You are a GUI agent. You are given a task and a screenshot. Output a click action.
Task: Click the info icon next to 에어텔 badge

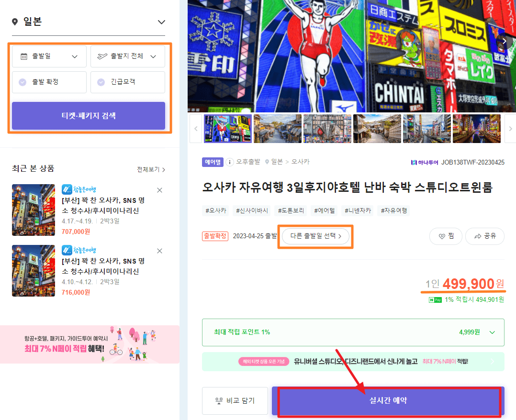pyautogui.click(x=230, y=162)
